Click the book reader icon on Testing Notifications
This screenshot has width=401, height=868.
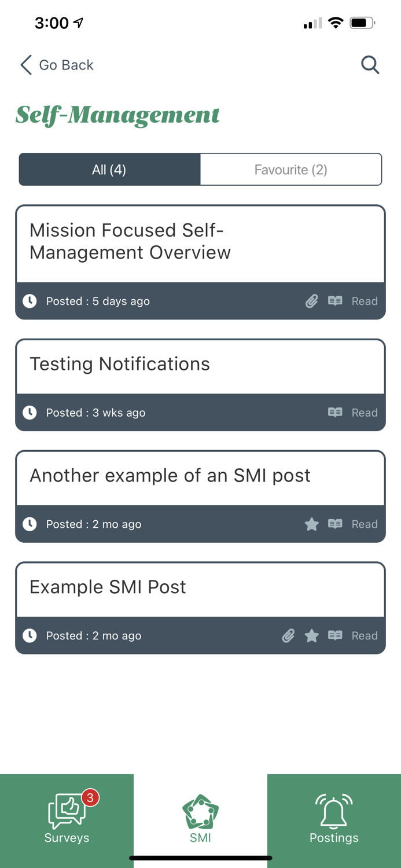[334, 413]
